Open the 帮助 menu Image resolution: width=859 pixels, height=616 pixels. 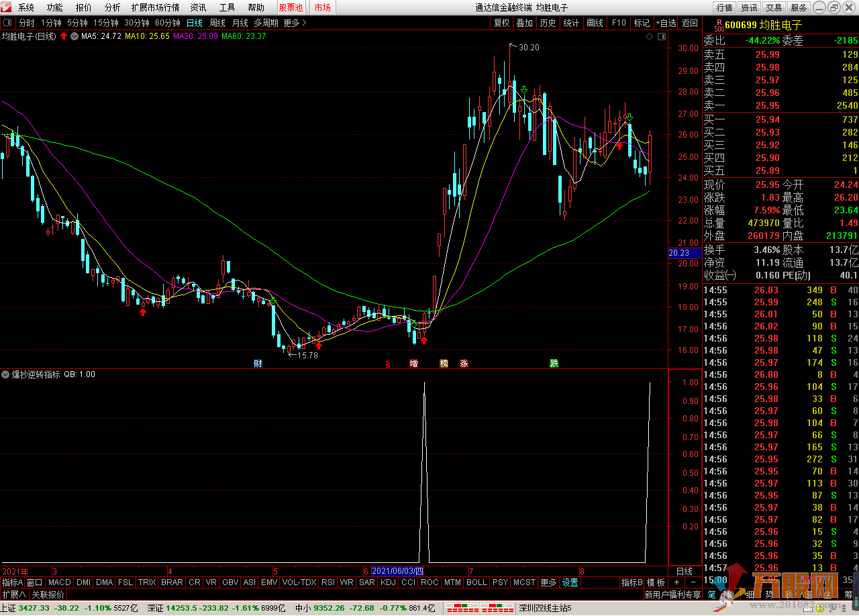click(256, 8)
